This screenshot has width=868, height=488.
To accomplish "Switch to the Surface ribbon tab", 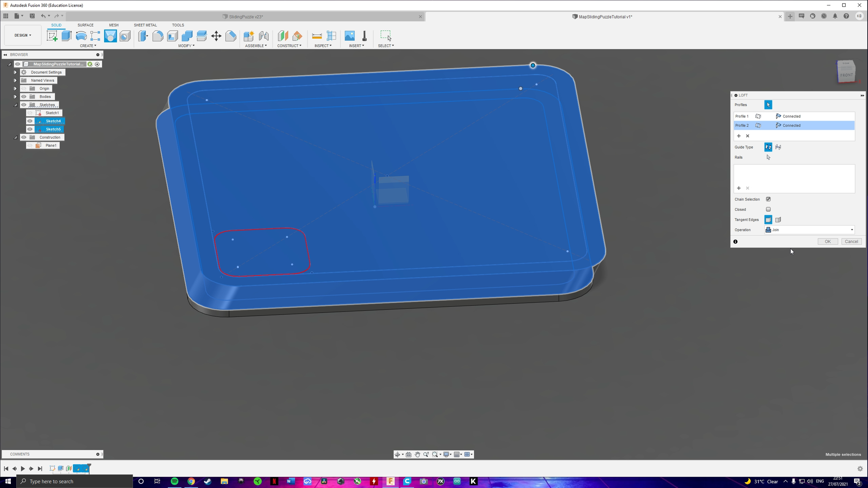I will (x=85, y=25).
